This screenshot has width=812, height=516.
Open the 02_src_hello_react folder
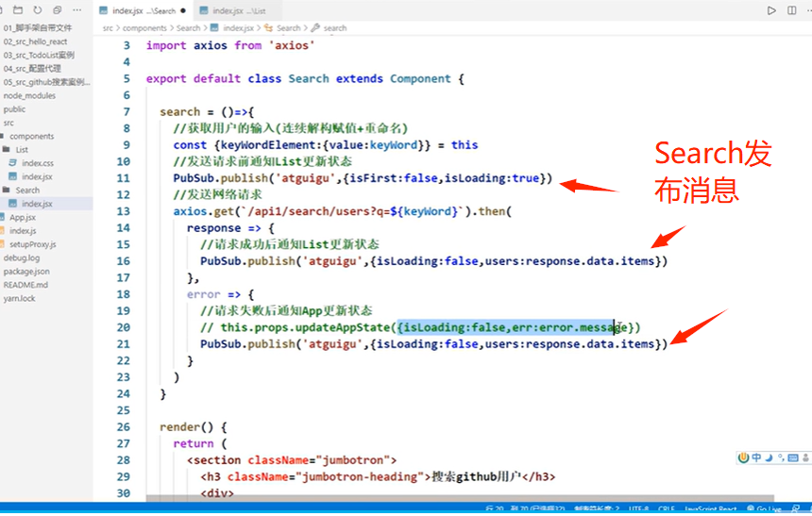tap(35, 42)
